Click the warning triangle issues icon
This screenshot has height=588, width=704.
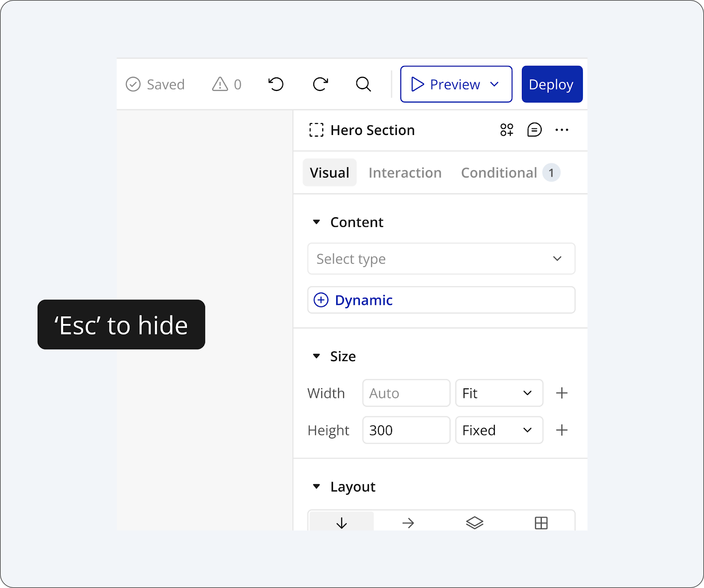coord(220,84)
